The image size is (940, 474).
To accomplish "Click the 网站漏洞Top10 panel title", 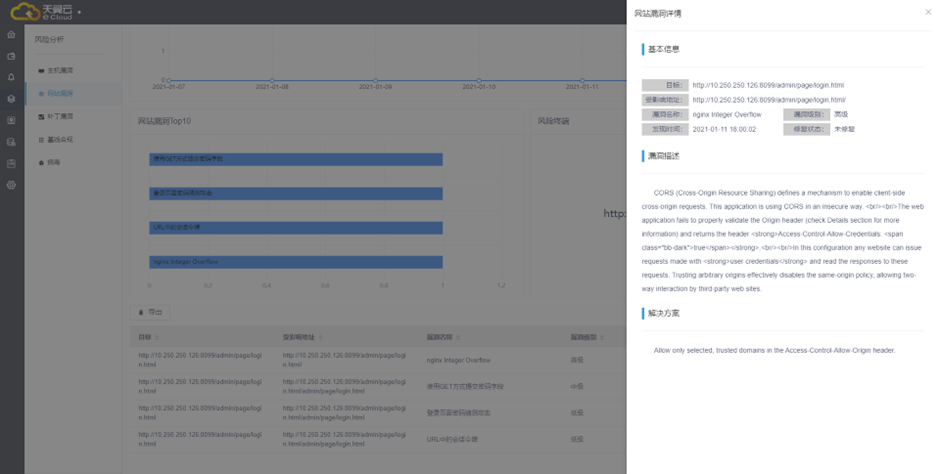I will click(x=164, y=121).
